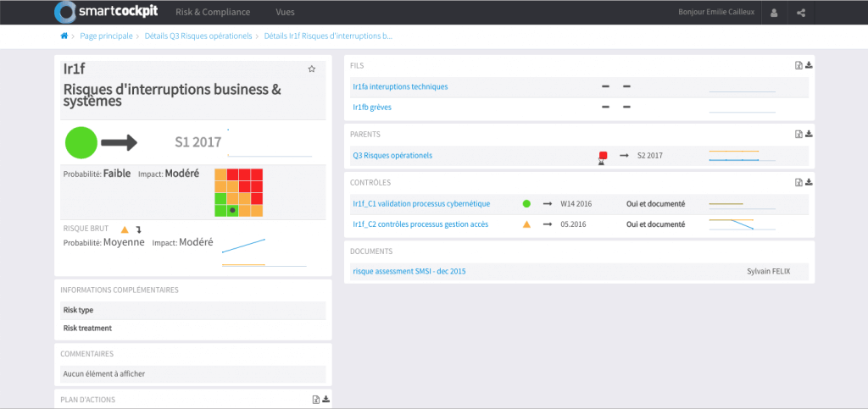Open the Risk & Compliance menu
The width and height of the screenshot is (868, 409).
(x=213, y=12)
